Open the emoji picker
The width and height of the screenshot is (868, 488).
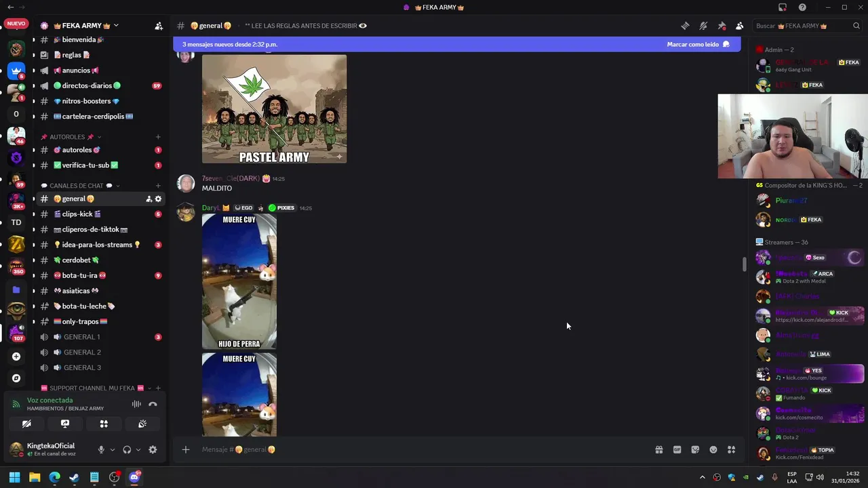coord(713,449)
